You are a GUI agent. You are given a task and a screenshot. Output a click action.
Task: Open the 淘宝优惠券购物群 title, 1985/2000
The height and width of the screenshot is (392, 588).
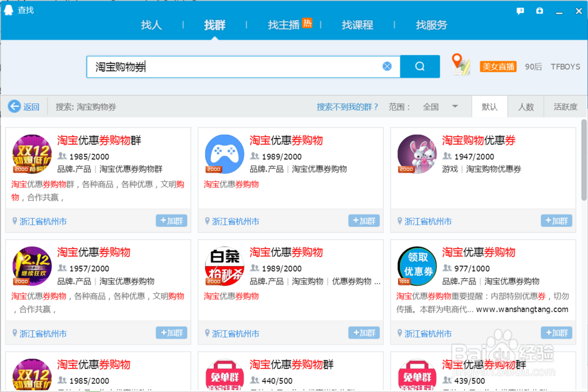pos(99,140)
